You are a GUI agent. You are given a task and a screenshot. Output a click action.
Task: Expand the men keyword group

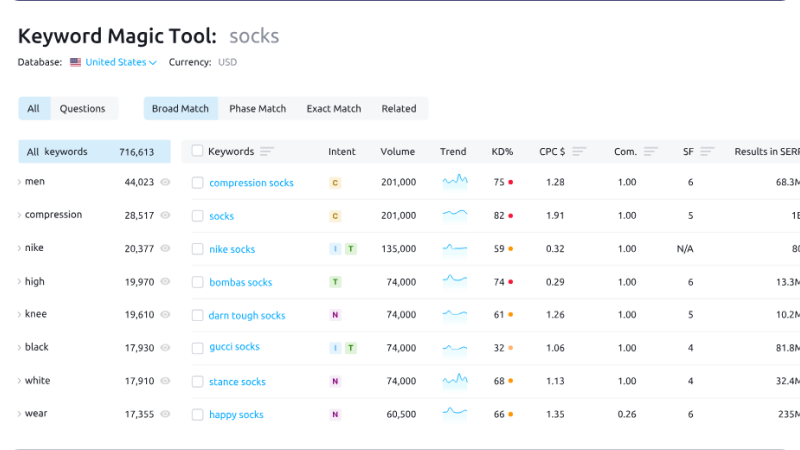point(19,182)
